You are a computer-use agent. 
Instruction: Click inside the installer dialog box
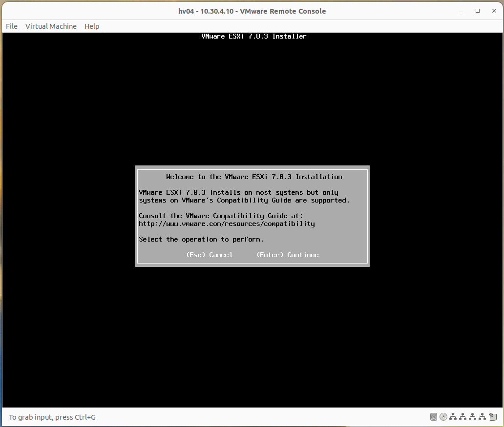(x=252, y=216)
